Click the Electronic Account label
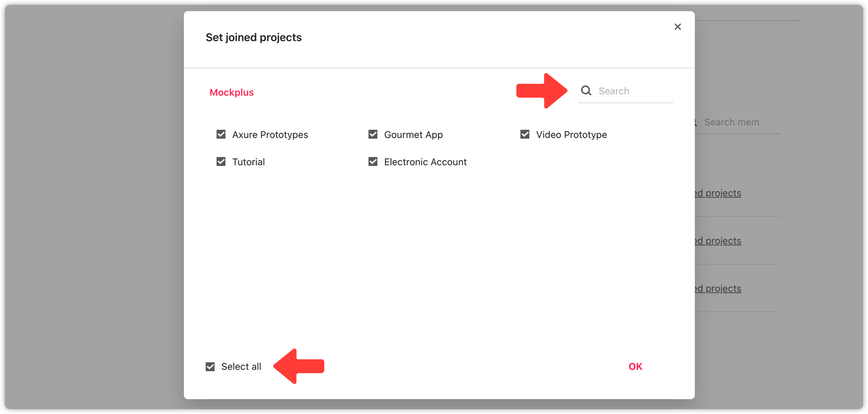868x414 pixels. click(x=425, y=162)
